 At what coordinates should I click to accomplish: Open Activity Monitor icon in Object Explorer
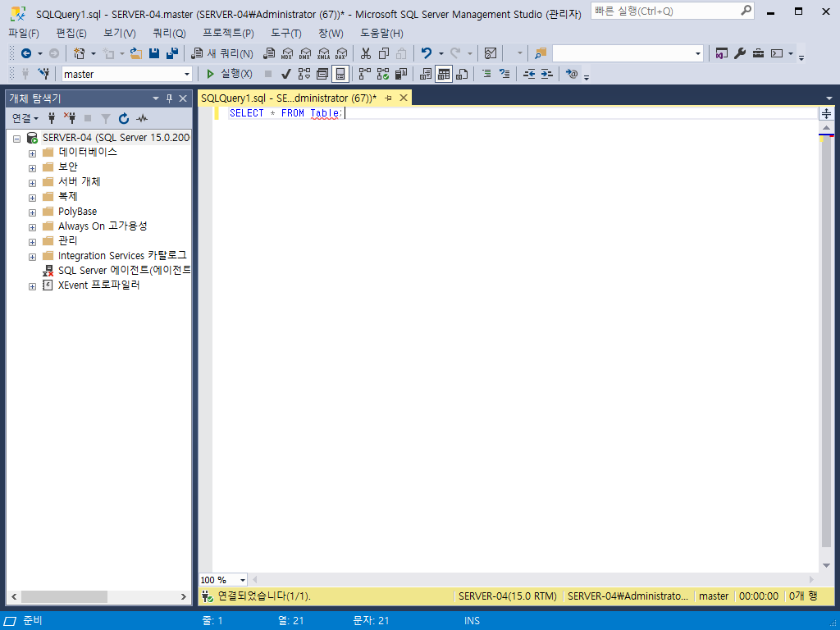pyautogui.click(x=142, y=118)
